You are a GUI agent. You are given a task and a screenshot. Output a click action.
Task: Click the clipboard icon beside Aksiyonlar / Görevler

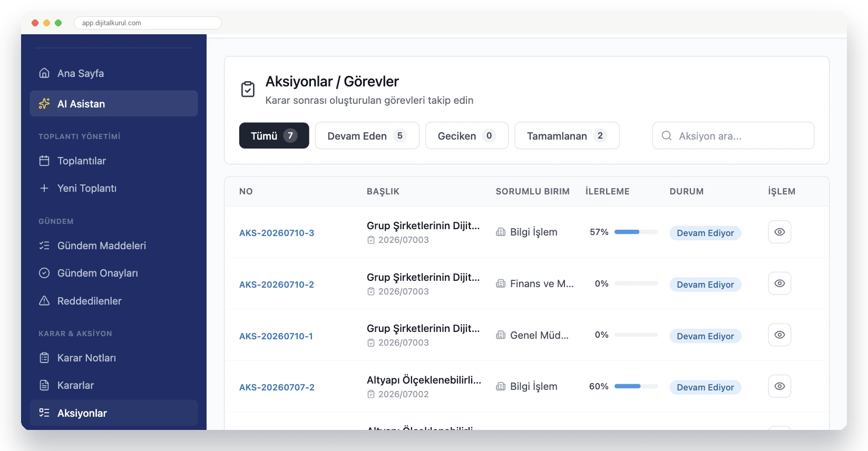tap(248, 89)
